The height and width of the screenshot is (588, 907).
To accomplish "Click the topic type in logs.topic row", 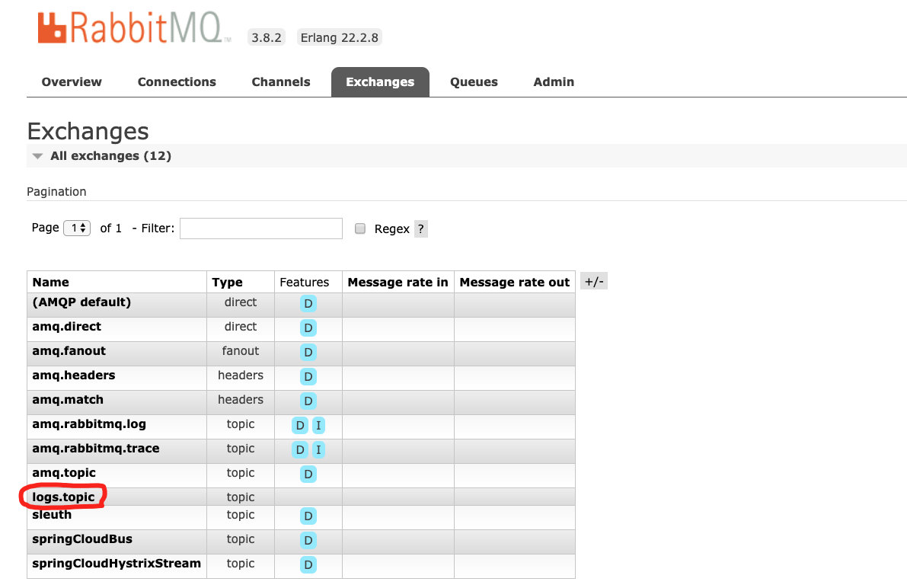I will (241, 497).
